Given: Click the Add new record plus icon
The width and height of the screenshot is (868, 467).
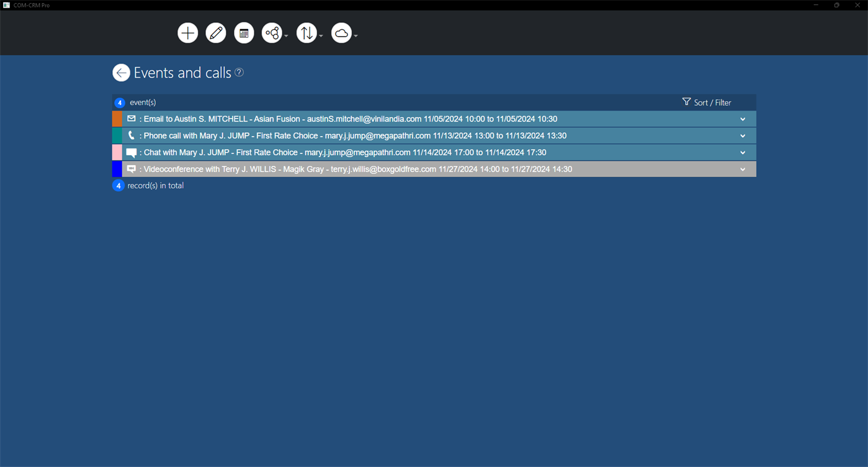Looking at the screenshot, I should pyautogui.click(x=187, y=32).
